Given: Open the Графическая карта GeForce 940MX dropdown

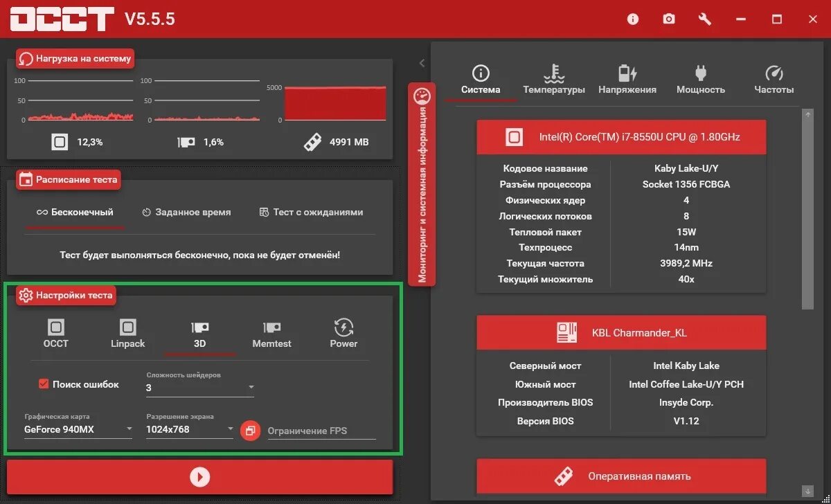Looking at the screenshot, I should point(78,429).
